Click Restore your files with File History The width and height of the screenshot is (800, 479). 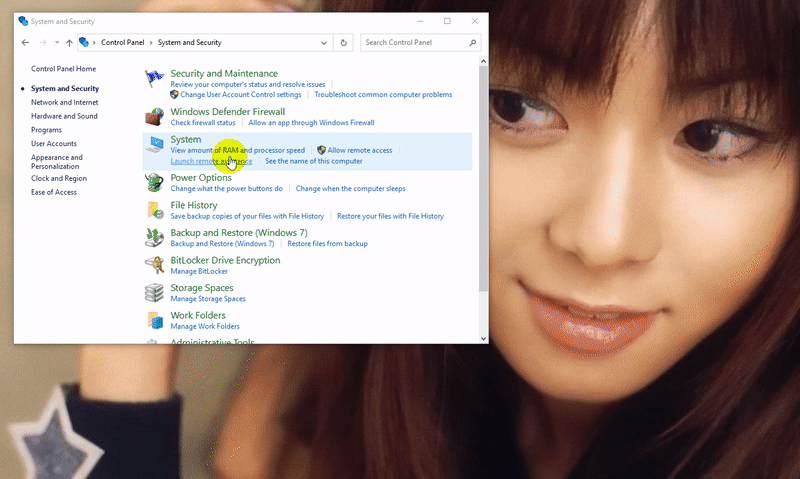[390, 216]
